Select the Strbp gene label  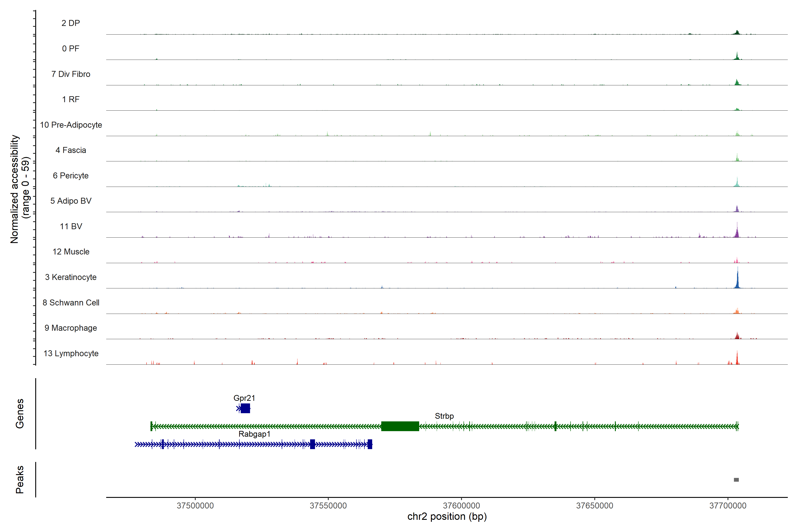pos(444,416)
